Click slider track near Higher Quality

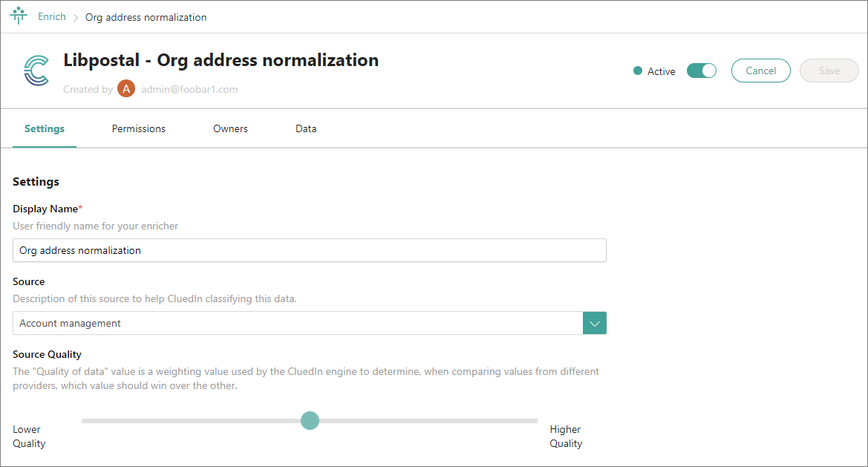520,421
